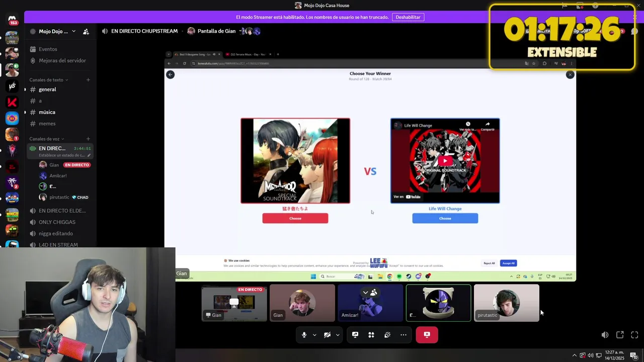This screenshot has width=644, height=362.
Task: Open Gian's EN DIRECTO stream tile
Action: 234,303
